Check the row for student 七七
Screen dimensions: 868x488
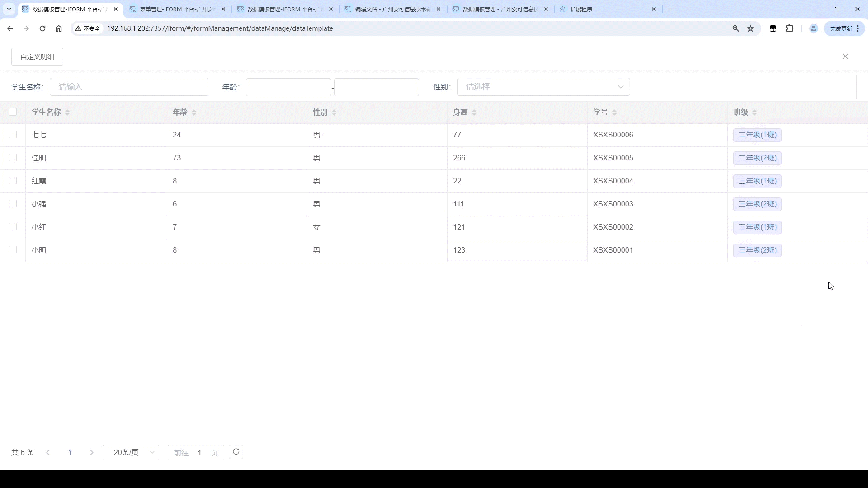pyautogui.click(x=13, y=135)
